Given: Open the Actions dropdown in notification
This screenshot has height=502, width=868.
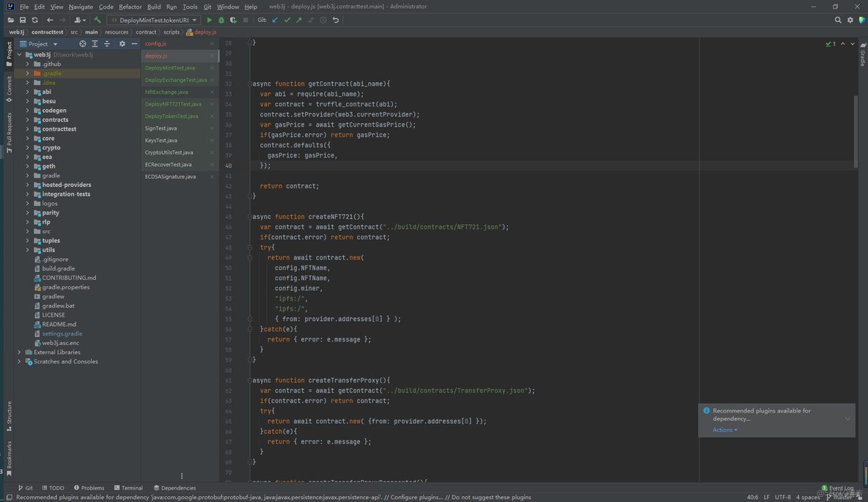Looking at the screenshot, I should coord(724,430).
